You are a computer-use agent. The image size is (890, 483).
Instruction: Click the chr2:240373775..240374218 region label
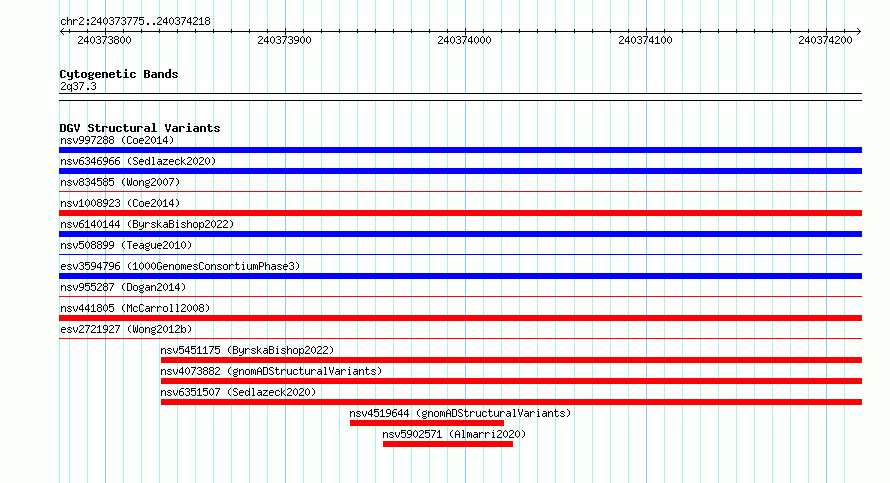point(135,21)
